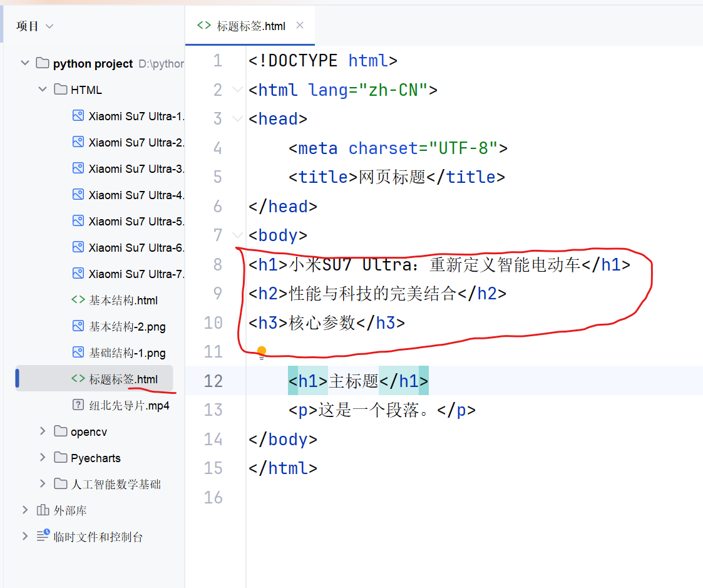
Task: Click line number 12 in the gutter
Action: point(213,381)
